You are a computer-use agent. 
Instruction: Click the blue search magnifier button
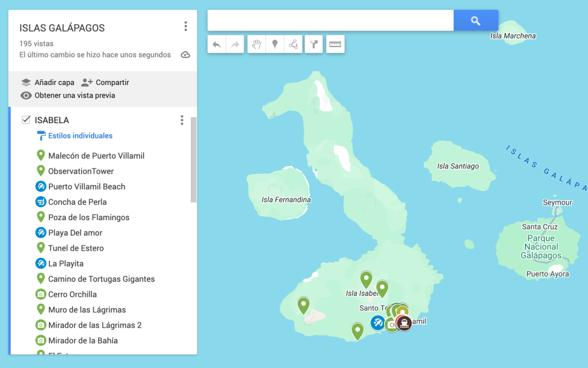(x=475, y=20)
